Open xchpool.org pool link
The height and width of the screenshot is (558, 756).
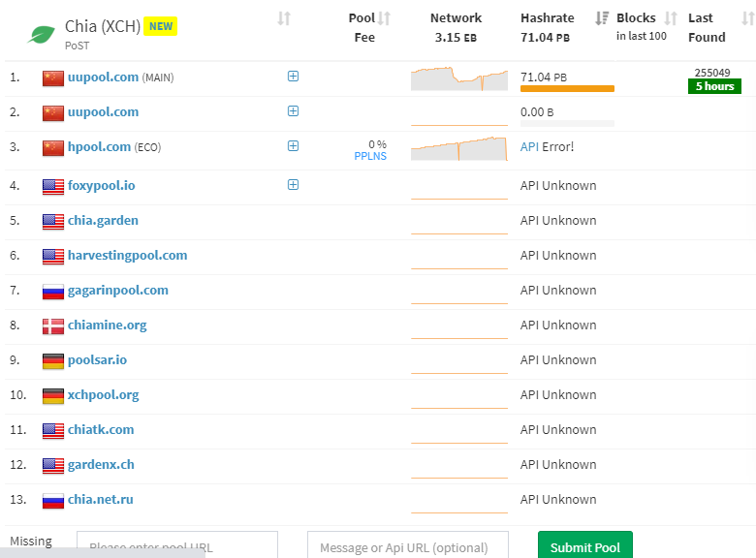tap(103, 395)
